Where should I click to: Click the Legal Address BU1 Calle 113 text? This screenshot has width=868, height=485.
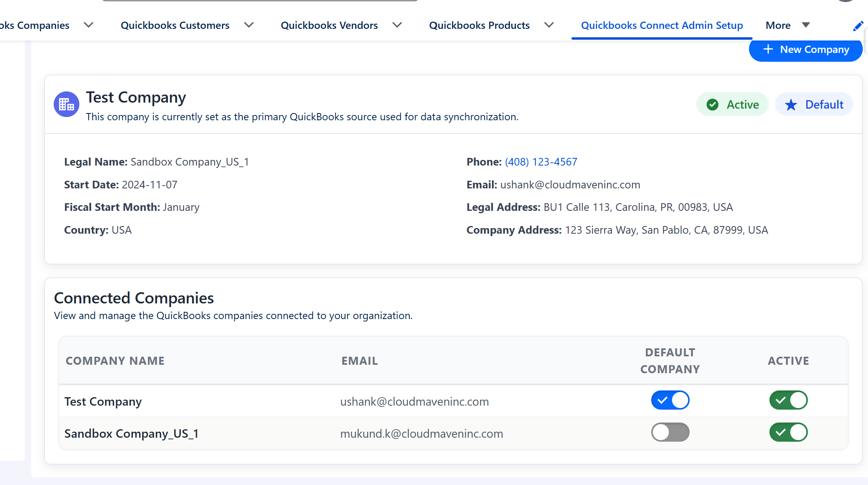pos(638,207)
